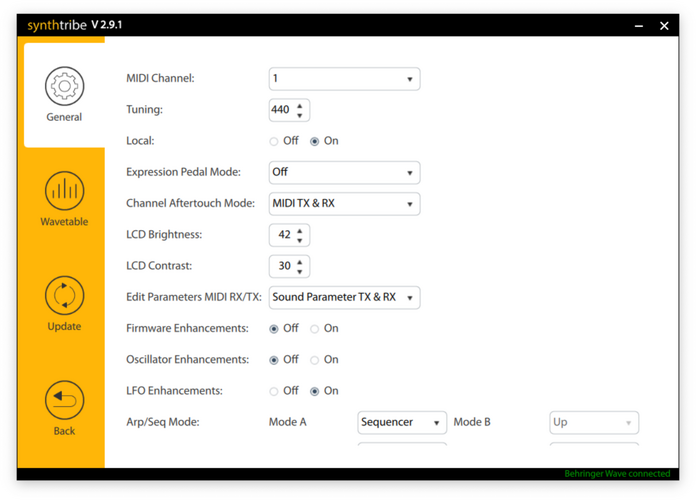Increase Tuning with the up arrow
The image size is (696, 500).
(x=300, y=106)
